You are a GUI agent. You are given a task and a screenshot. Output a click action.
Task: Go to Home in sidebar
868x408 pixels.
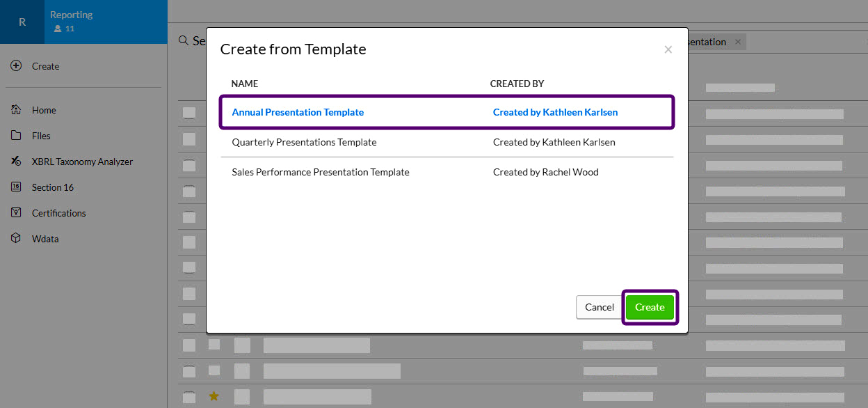pos(44,110)
